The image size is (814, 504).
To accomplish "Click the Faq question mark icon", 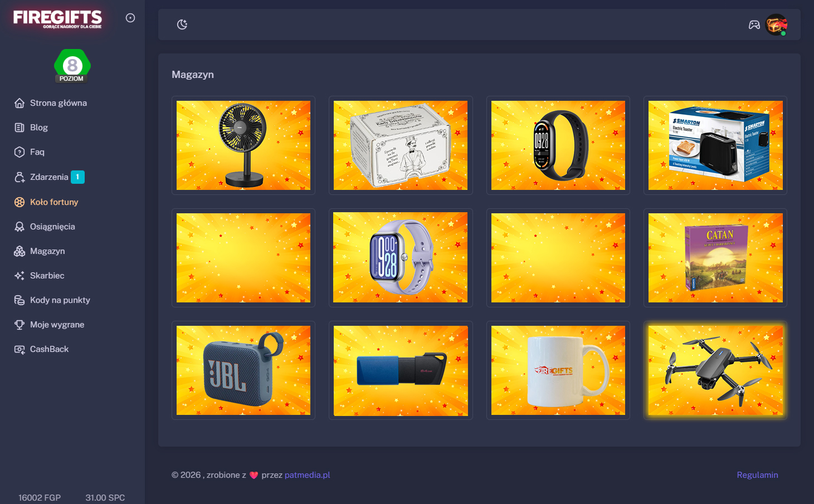I will coord(18,151).
